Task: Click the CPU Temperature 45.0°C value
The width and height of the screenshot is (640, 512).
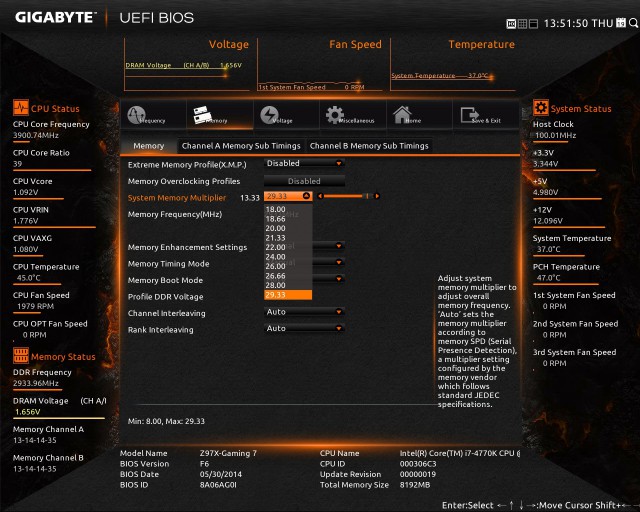Action: coord(29,278)
